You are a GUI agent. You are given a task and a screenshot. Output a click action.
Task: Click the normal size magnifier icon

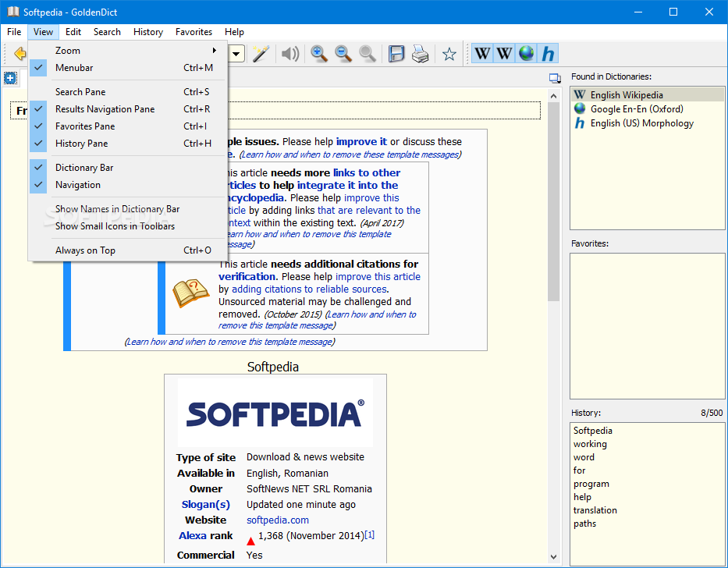pos(368,54)
